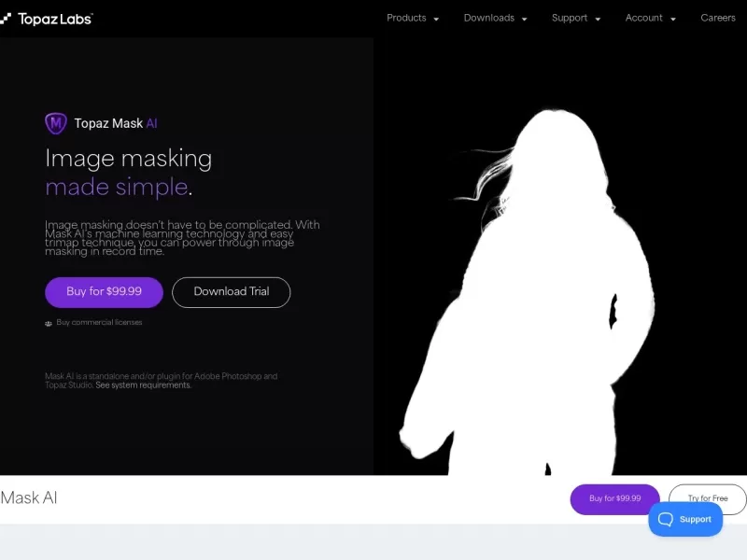
Task: Click the chat bubble icon in Support widget
Action: [667, 519]
